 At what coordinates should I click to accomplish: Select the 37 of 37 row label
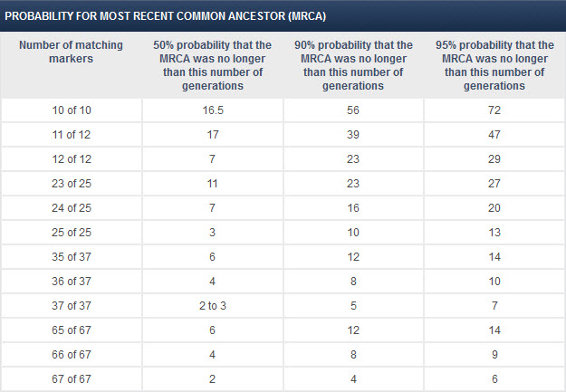(72, 306)
